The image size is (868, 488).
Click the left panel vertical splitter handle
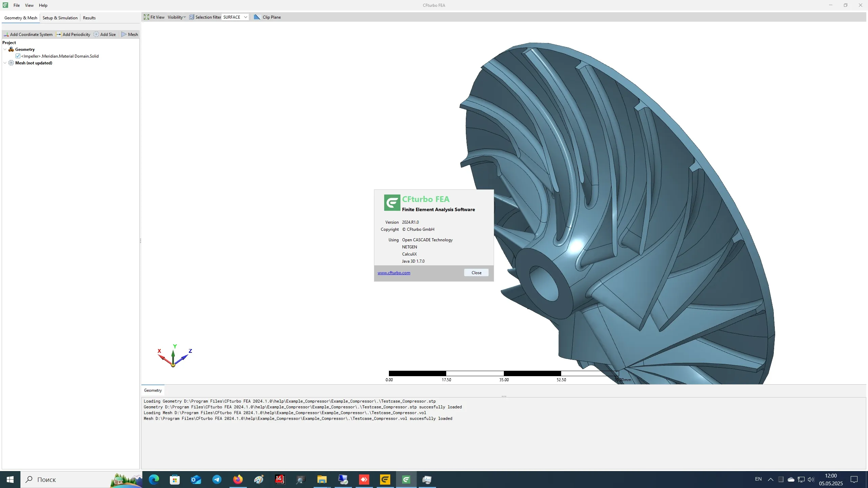140,241
